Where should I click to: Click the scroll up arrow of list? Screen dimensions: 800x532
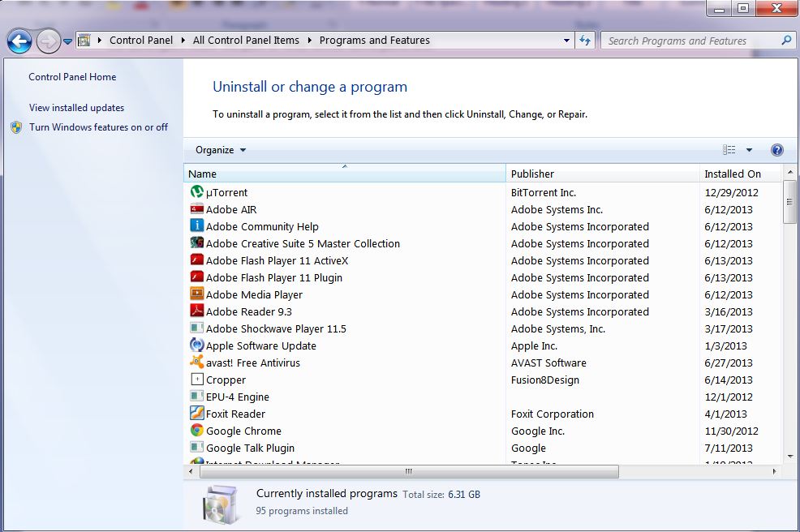coord(789,172)
